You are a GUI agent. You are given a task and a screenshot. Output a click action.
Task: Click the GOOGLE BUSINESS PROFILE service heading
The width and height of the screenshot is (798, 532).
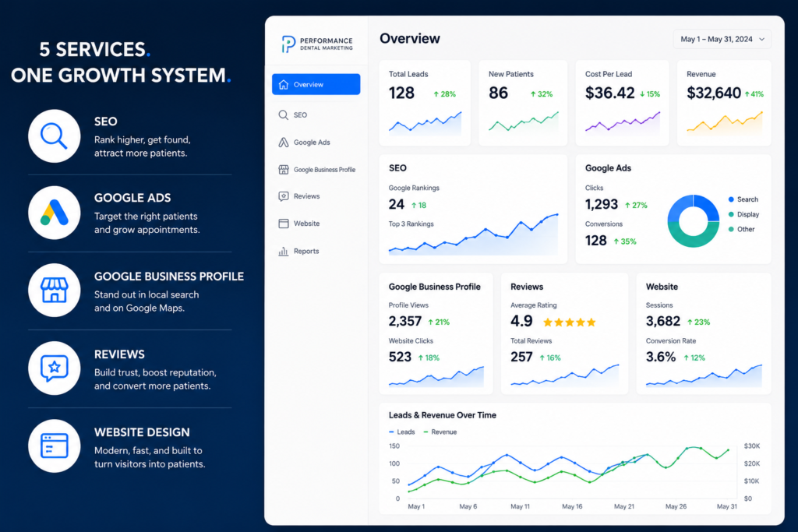pyautogui.click(x=169, y=277)
